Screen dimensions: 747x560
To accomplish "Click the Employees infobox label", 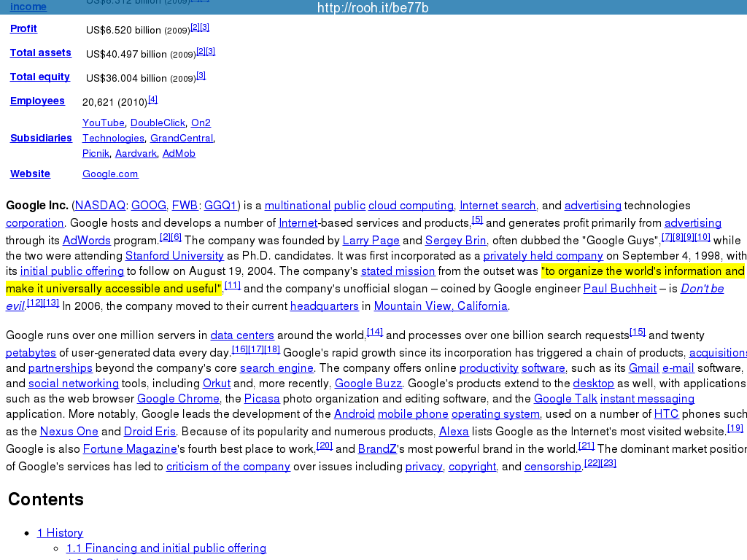I will pyautogui.click(x=37, y=101).
